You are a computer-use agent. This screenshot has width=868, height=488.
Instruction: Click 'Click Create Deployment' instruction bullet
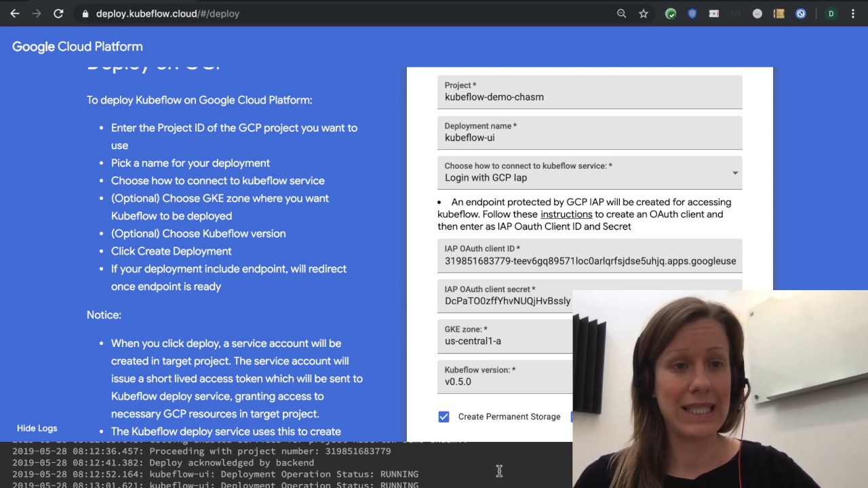[x=171, y=251]
